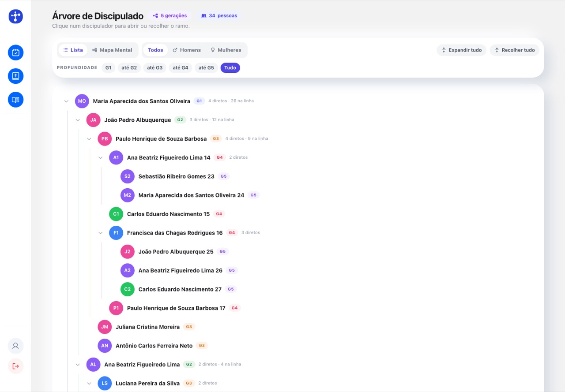
Task: Click Expandir tudo button
Action: click(462, 50)
